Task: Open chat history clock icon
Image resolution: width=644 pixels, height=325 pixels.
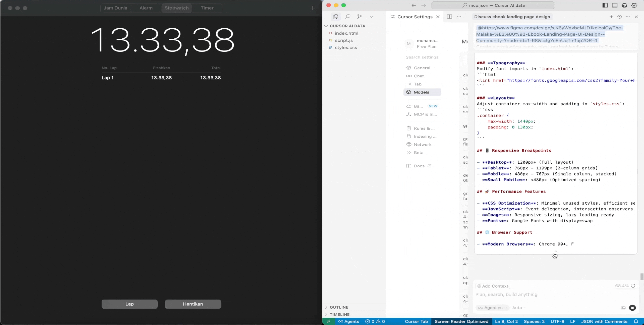Action: click(x=619, y=17)
